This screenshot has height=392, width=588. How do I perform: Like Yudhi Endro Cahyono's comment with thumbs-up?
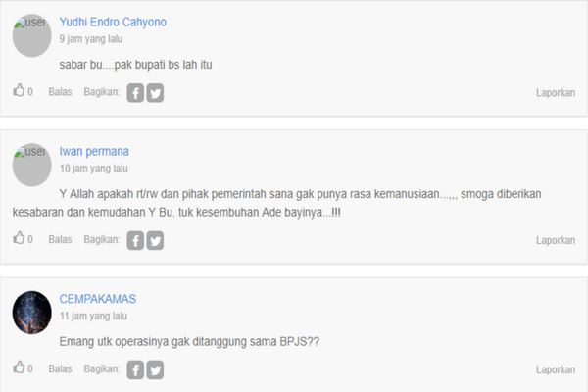[x=19, y=90]
